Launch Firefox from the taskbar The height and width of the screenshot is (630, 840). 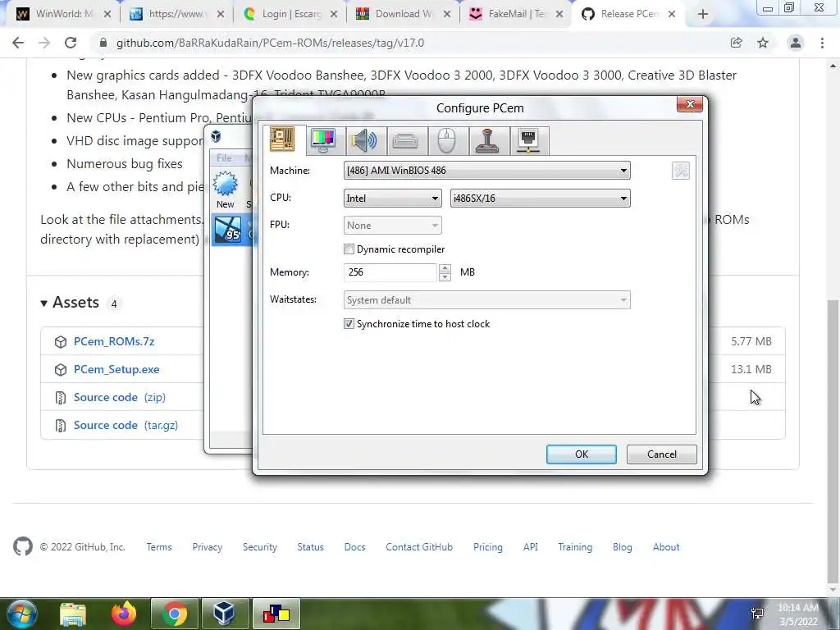(x=124, y=614)
